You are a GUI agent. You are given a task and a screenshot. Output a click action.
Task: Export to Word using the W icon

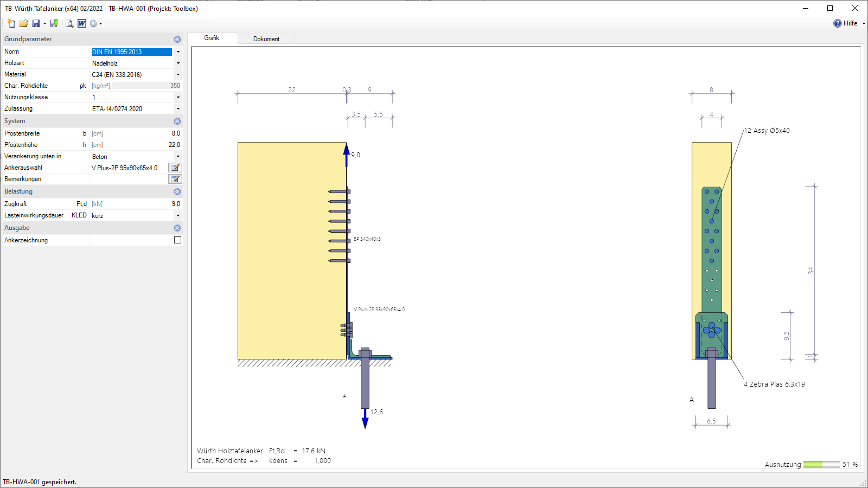(82, 23)
